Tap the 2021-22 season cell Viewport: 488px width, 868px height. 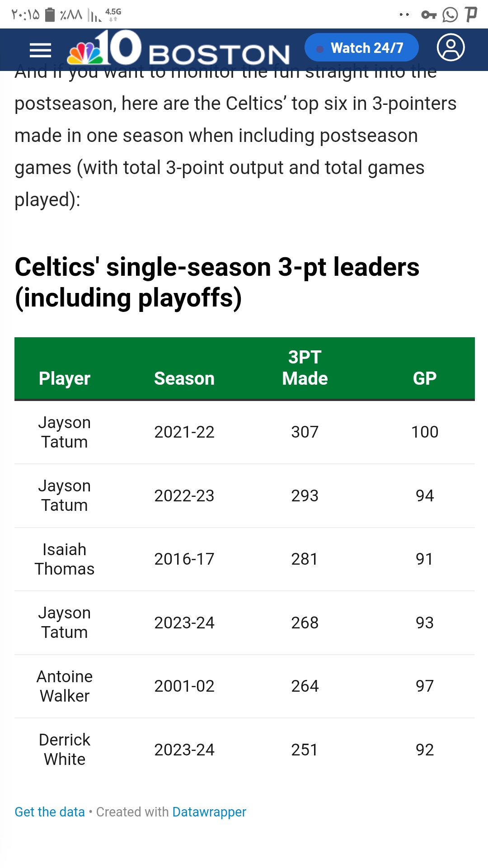pyautogui.click(x=184, y=432)
